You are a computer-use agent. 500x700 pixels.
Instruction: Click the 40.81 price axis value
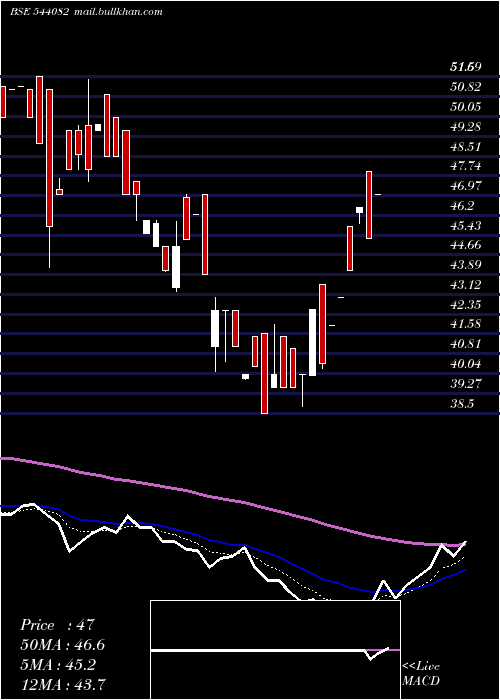tap(466, 344)
